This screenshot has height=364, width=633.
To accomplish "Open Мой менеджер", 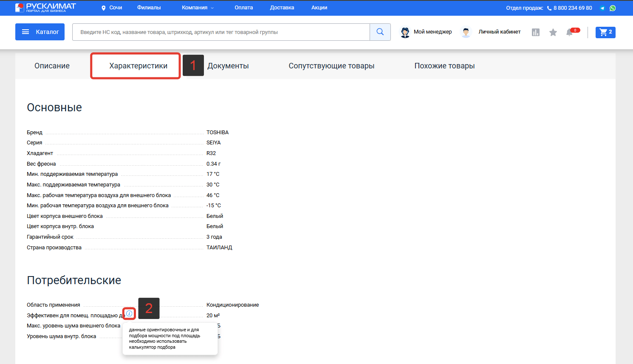I will tap(433, 32).
